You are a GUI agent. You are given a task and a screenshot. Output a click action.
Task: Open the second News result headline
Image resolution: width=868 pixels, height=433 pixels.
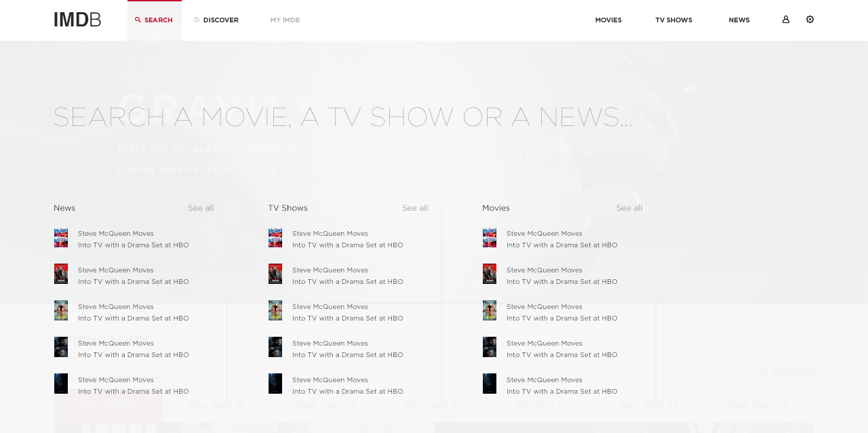click(x=134, y=276)
